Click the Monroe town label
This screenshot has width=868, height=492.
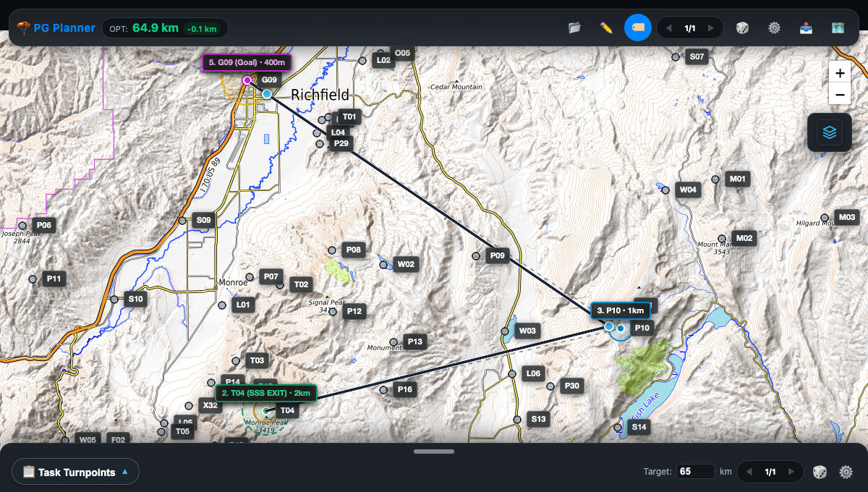[x=232, y=282]
